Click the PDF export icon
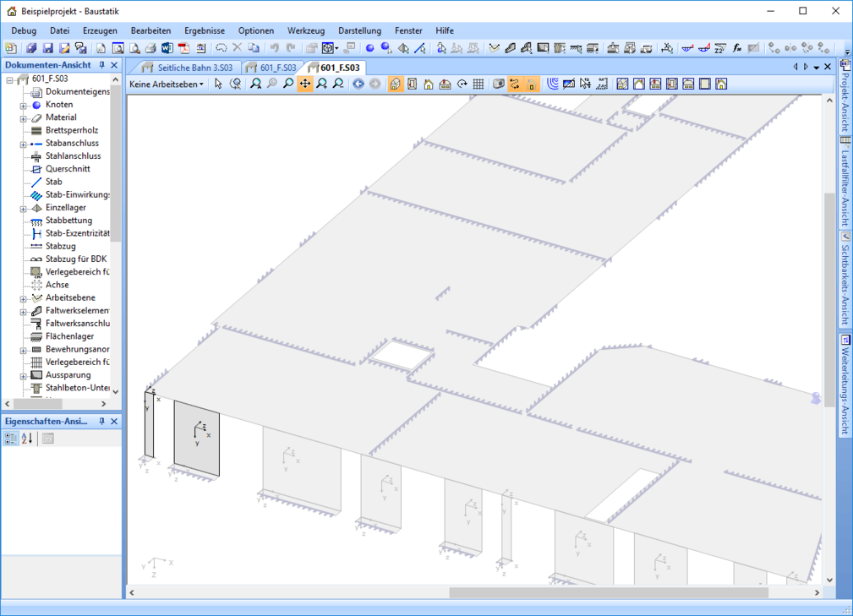The width and height of the screenshot is (853, 616). [x=183, y=48]
